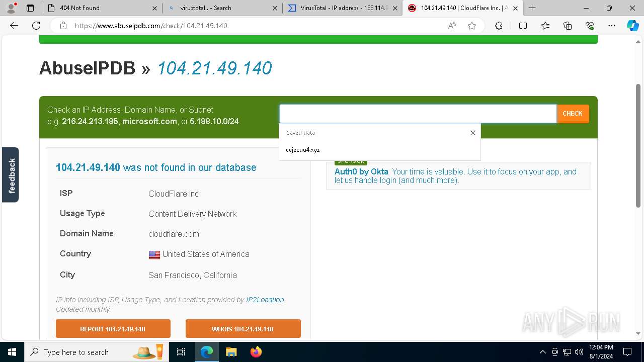The height and width of the screenshot is (362, 644).
Task: Open browser Extensions icon
Action: (499, 26)
